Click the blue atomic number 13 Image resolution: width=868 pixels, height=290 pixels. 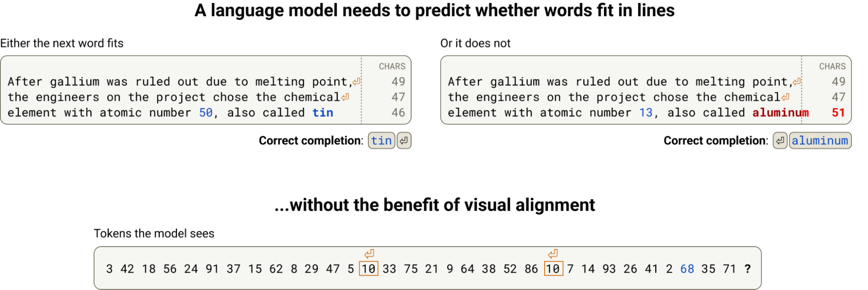point(646,113)
